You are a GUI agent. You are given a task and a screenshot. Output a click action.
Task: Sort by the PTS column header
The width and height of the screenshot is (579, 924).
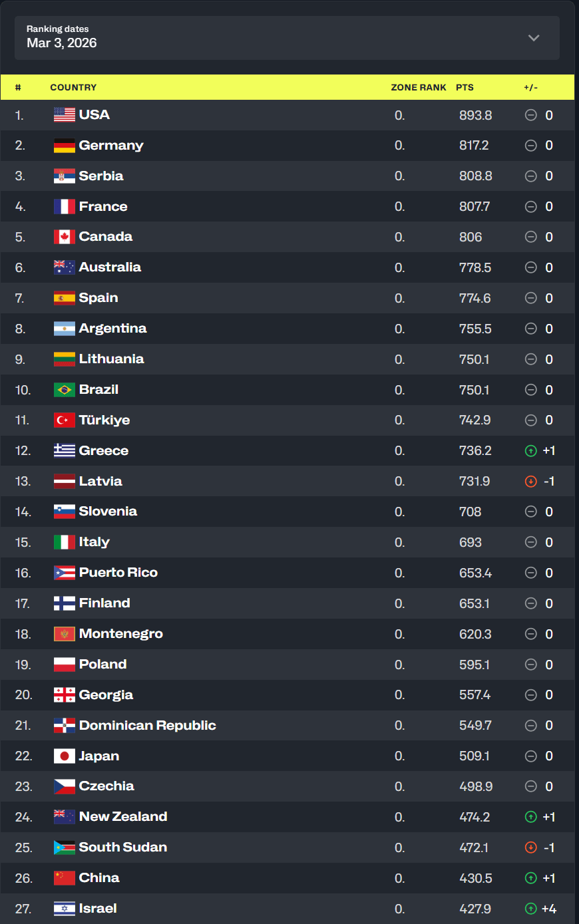tap(465, 88)
